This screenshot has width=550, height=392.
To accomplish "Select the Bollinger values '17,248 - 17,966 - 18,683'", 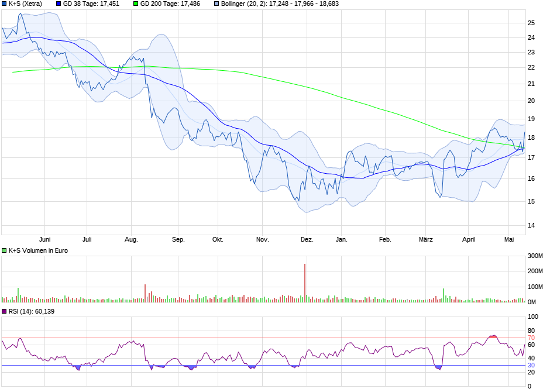I will (x=304, y=4).
